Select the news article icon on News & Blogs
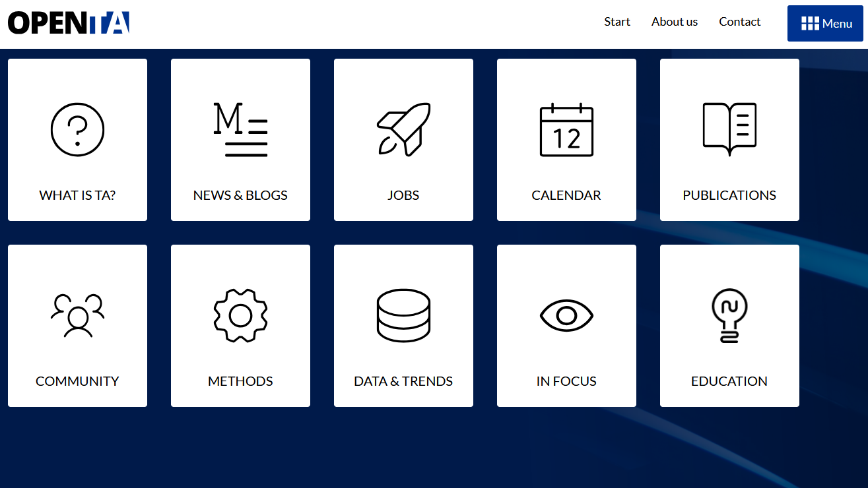Image resolution: width=868 pixels, height=488 pixels. coord(240,129)
